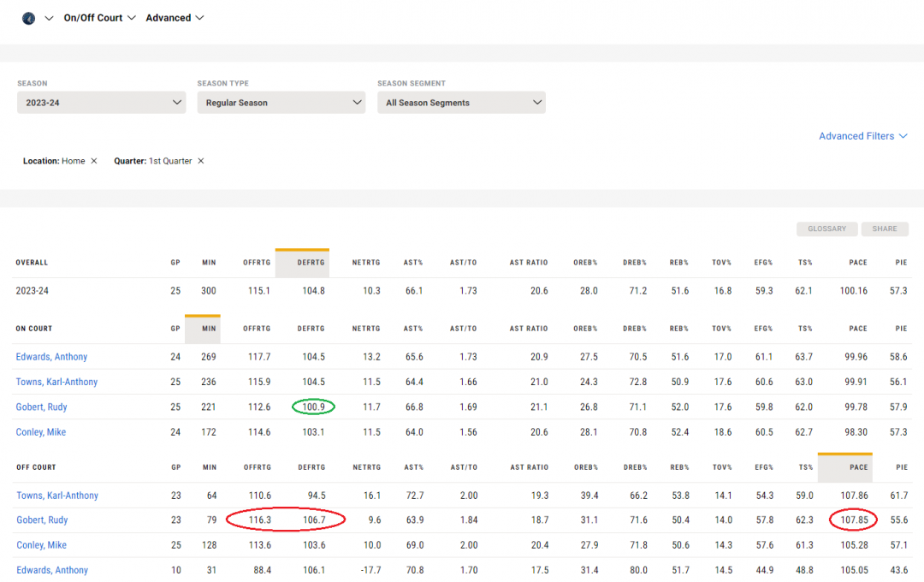The image size is (924, 582).
Task: Open Anthony Edwards in Off Court table
Action: point(52,570)
